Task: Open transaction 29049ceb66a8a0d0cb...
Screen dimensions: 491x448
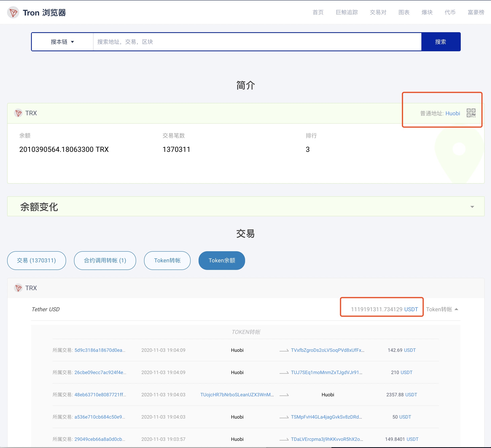Action: point(100,439)
